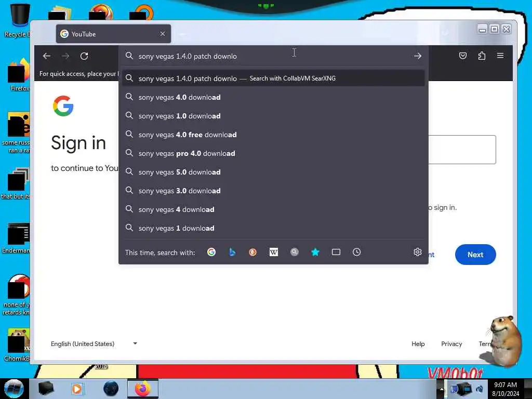Viewport: 532px width, 399px height.
Task: Open the Firefox desktop shortcut
Action: pyautogui.click(x=19, y=75)
